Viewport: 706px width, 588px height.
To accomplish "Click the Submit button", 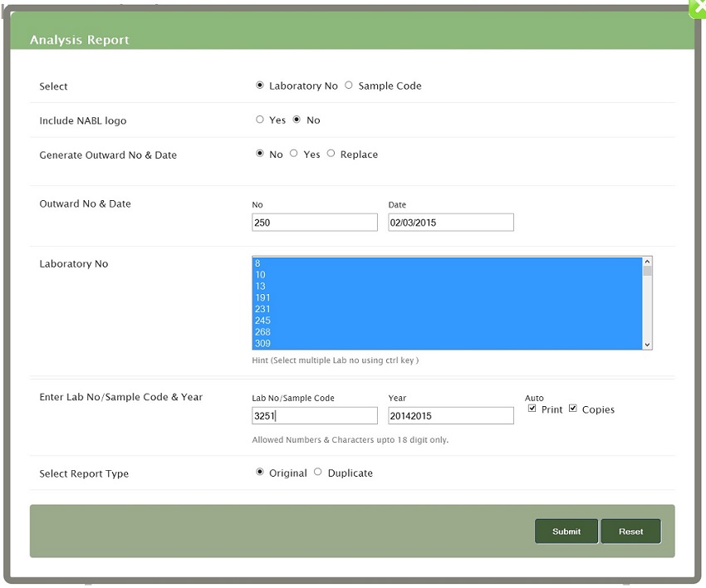I will 566,532.
